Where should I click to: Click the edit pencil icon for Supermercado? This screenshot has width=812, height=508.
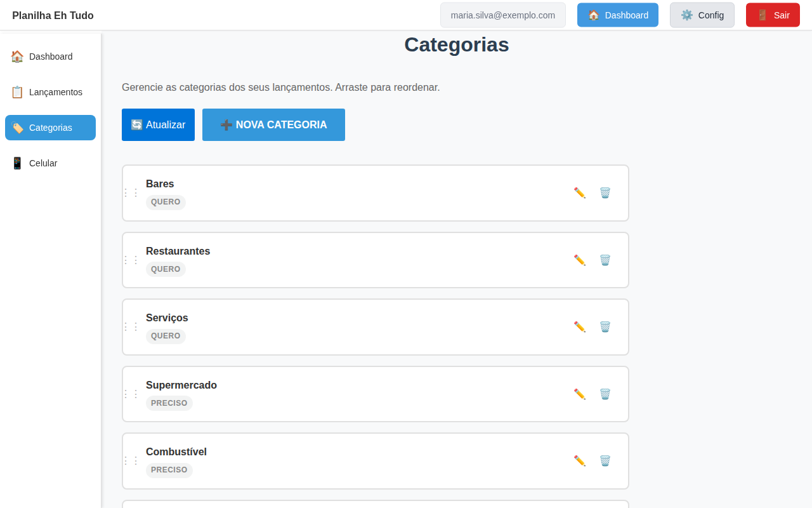coord(579,394)
